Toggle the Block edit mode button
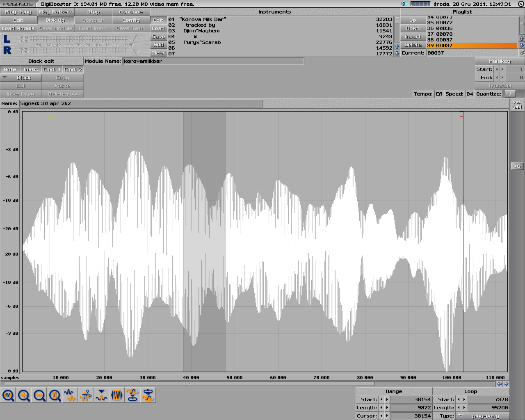525x420 pixels. (41, 61)
